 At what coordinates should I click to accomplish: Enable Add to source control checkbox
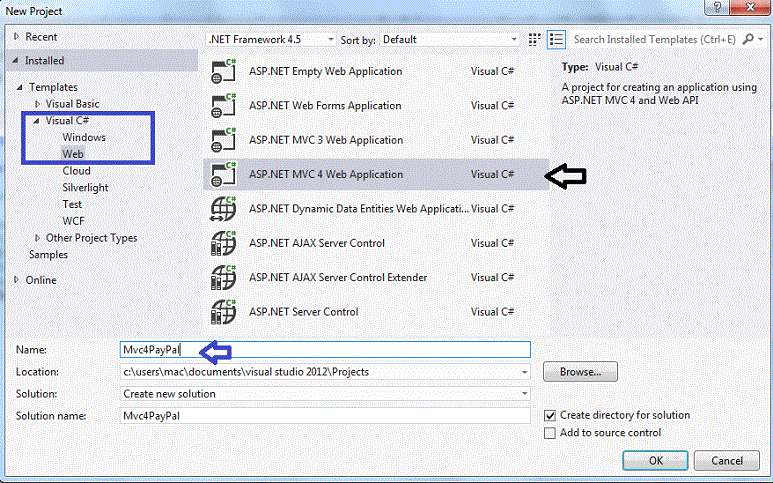pyautogui.click(x=550, y=433)
